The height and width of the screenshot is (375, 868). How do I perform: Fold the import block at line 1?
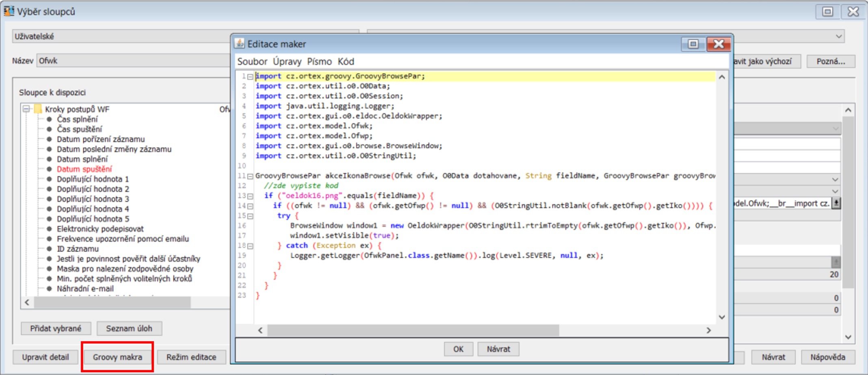(x=250, y=77)
